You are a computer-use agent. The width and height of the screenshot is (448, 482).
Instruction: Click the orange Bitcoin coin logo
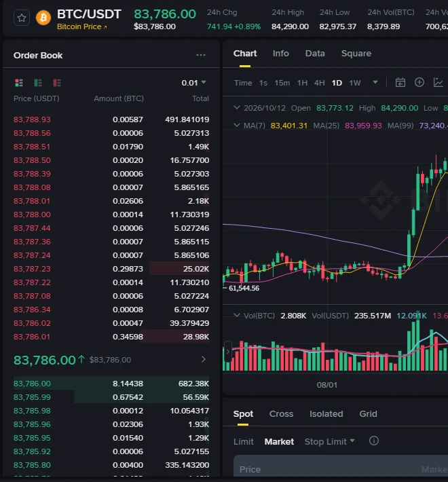(x=43, y=18)
